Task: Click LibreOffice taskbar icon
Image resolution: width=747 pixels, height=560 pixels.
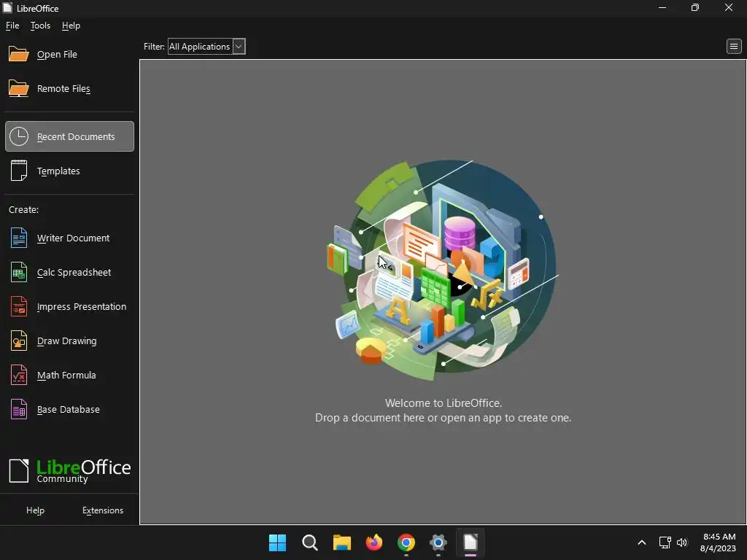Action: (471, 542)
